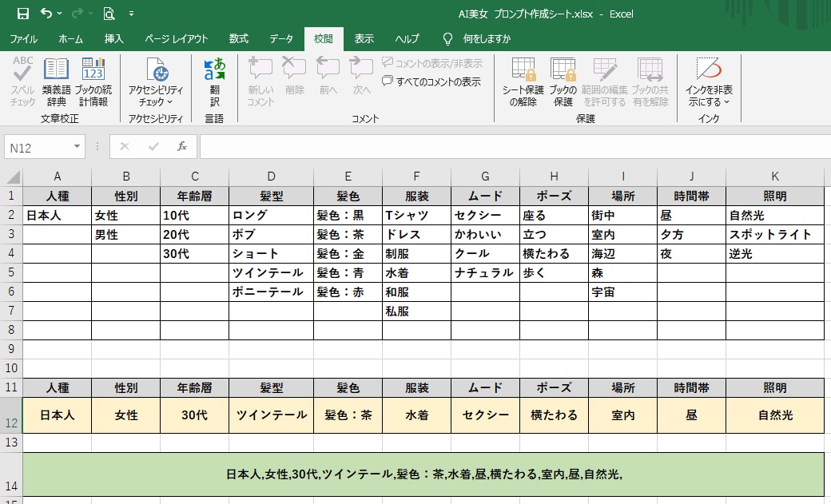Image resolution: width=831 pixels, height=504 pixels.
Task: Click cell ポニーテール in column D
Action: point(272,292)
